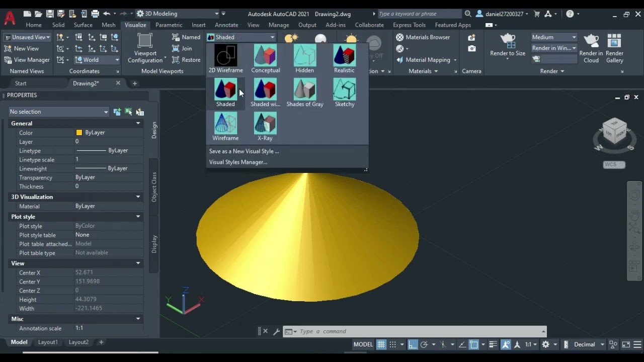Toggle polar tracking in status bar
644x362 pixels.
424,344
